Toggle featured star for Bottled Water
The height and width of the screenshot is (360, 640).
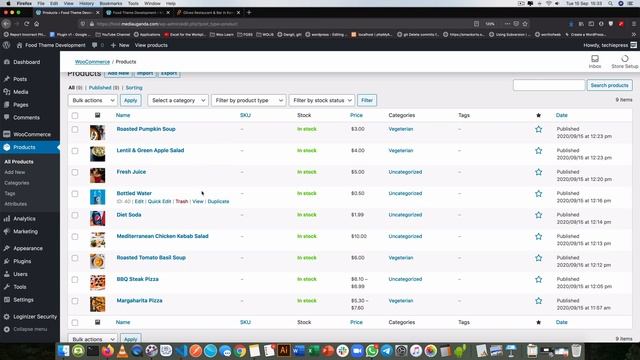tap(538, 193)
